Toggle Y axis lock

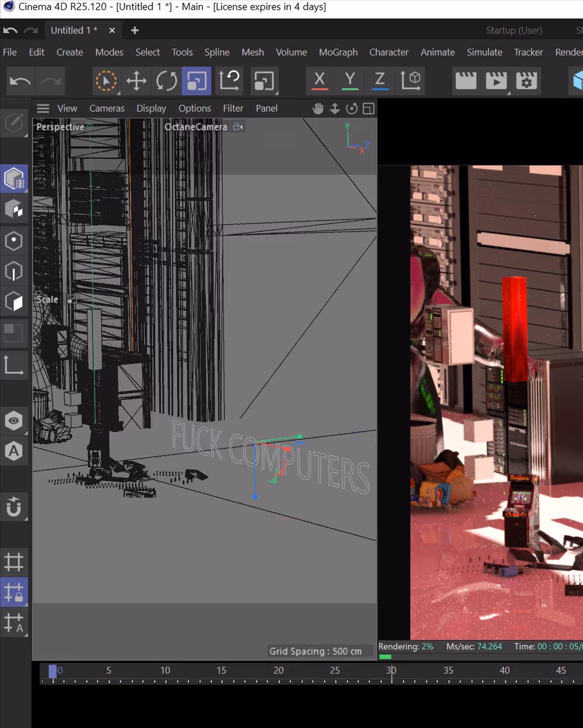(x=350, y=80)
